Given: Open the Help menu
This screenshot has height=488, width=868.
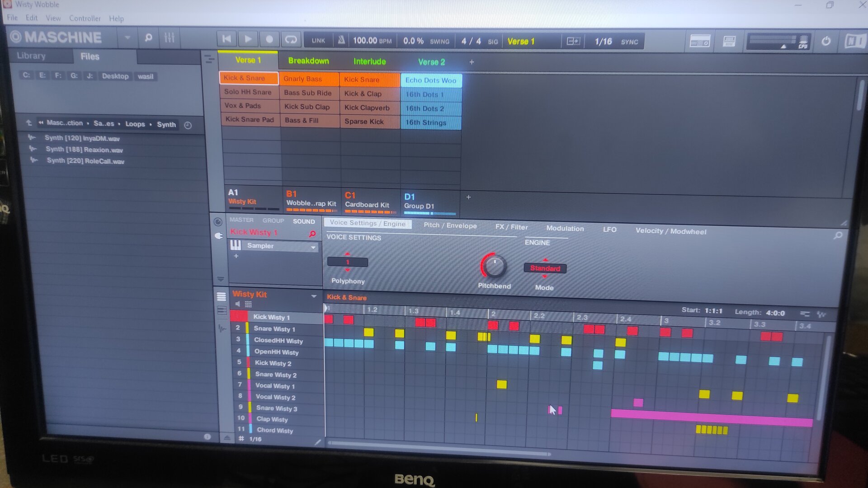Looking at the screenshot, I should tap(116, 19).
